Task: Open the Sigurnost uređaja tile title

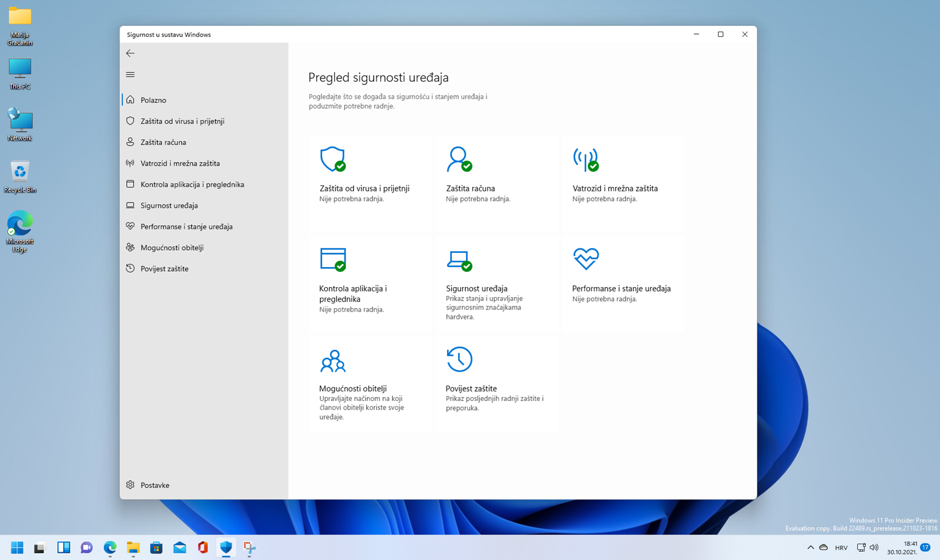Action: click(x=476, y=288)
